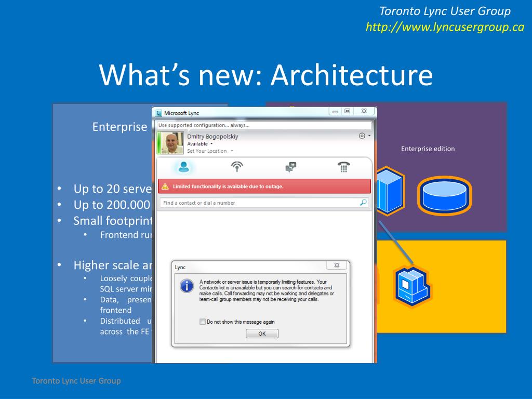Viewport: 532px width, 399px height.
Task: Close the Lync message dialog
Action: 337,265
